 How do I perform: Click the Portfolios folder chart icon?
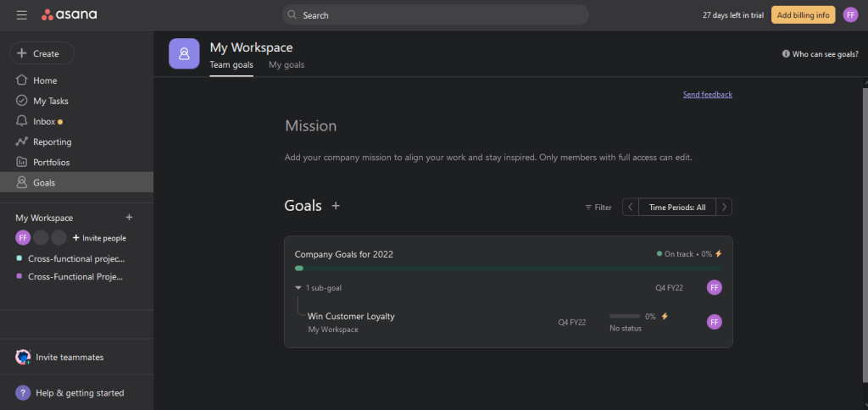[21, 162]
